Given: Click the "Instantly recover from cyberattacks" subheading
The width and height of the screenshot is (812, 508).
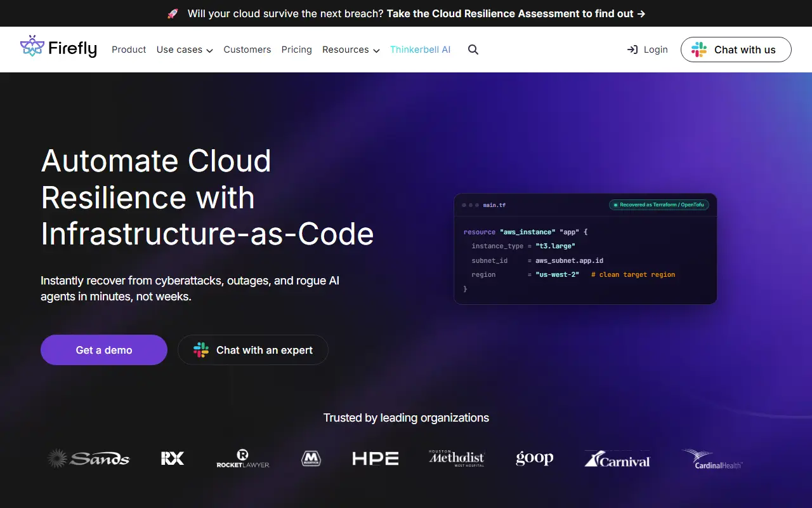Looking at the screenshot, I should (x=190, y=288).
